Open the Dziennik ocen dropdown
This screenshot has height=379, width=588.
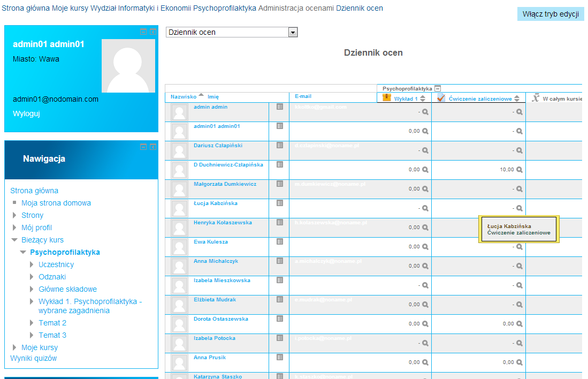point(231,32)
